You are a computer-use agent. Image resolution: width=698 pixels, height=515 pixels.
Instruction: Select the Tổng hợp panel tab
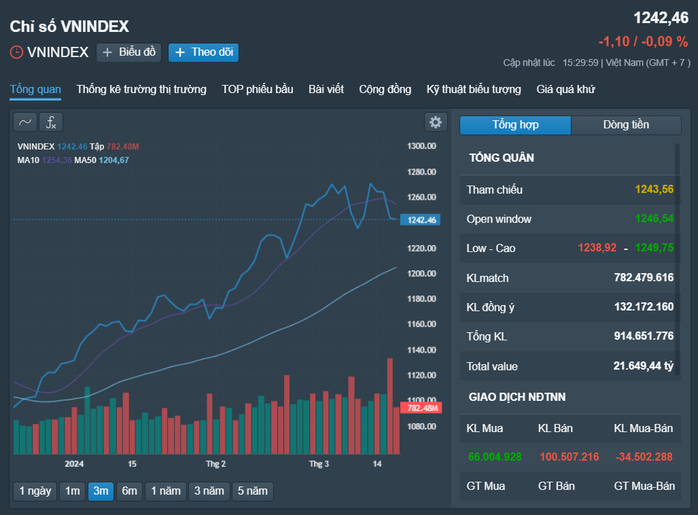coord(515,125)
